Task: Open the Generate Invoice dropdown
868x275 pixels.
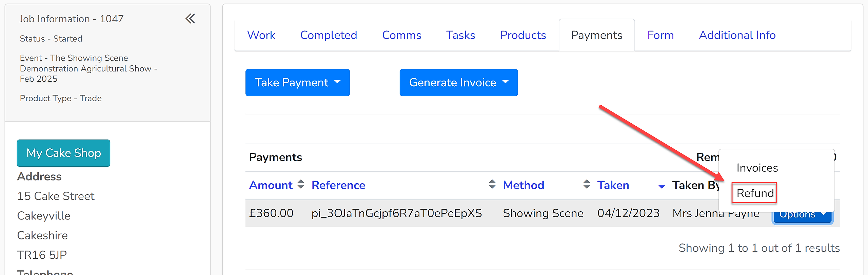Action: (458, 83)
